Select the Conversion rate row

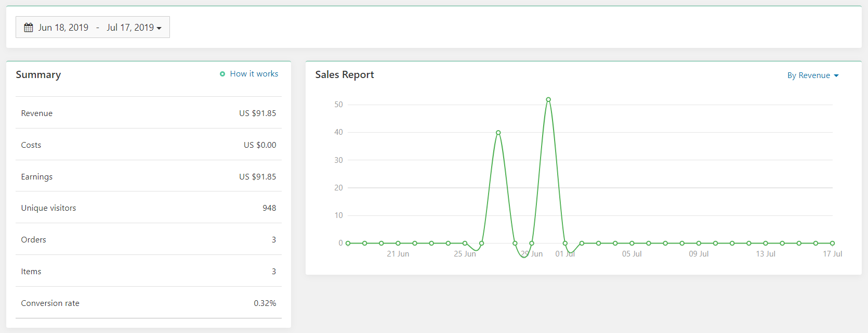tap(148, 303)
